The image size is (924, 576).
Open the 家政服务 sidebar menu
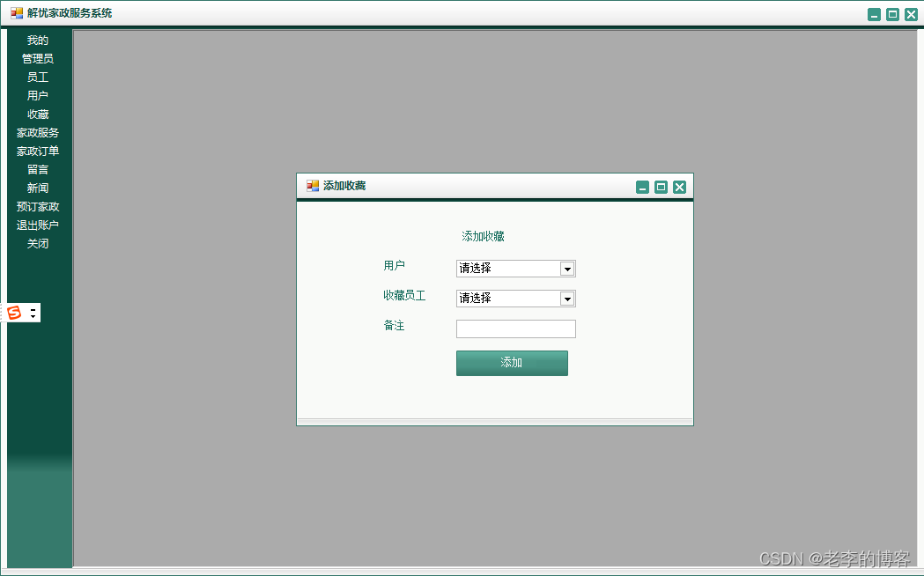tap(38, 133)
